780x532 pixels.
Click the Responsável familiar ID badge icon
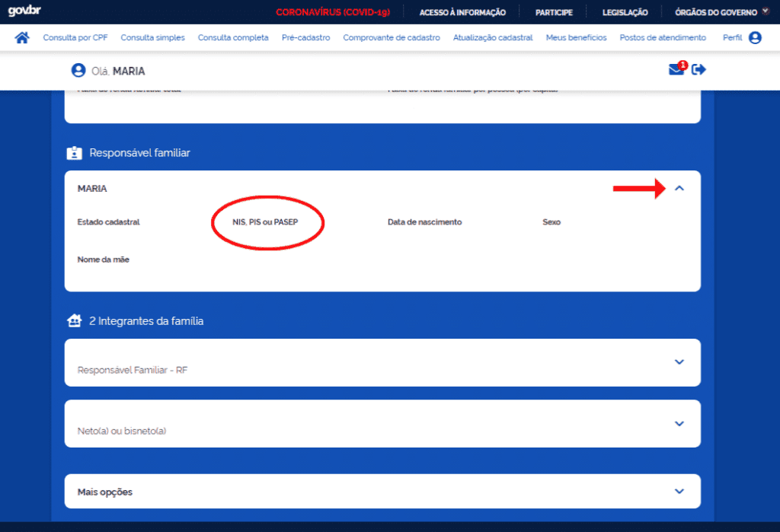click(x=74, y=153)
